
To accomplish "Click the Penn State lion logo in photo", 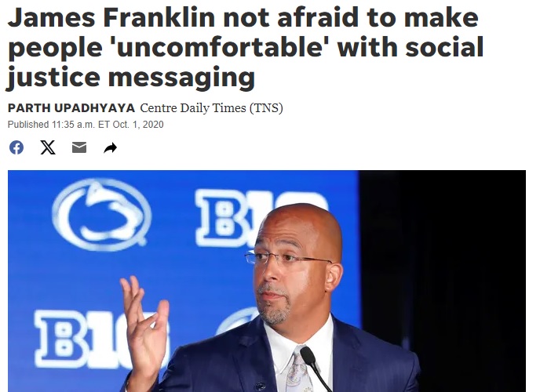I will coord(101,216).
